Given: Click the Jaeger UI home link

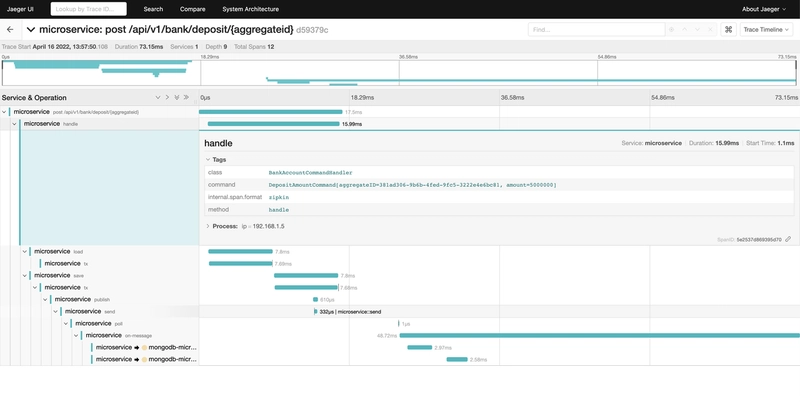Looking at the screenshot, I should click(x=20, y=9).
